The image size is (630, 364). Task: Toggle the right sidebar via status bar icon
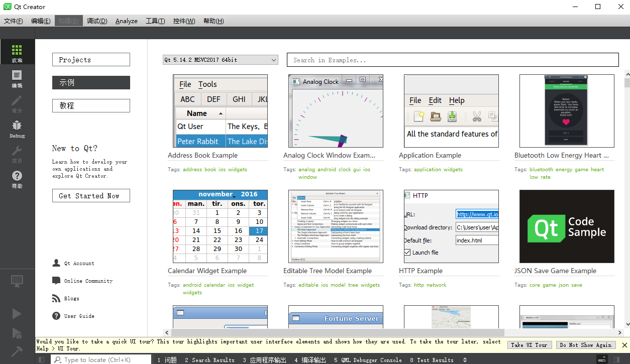coord(616,359)
